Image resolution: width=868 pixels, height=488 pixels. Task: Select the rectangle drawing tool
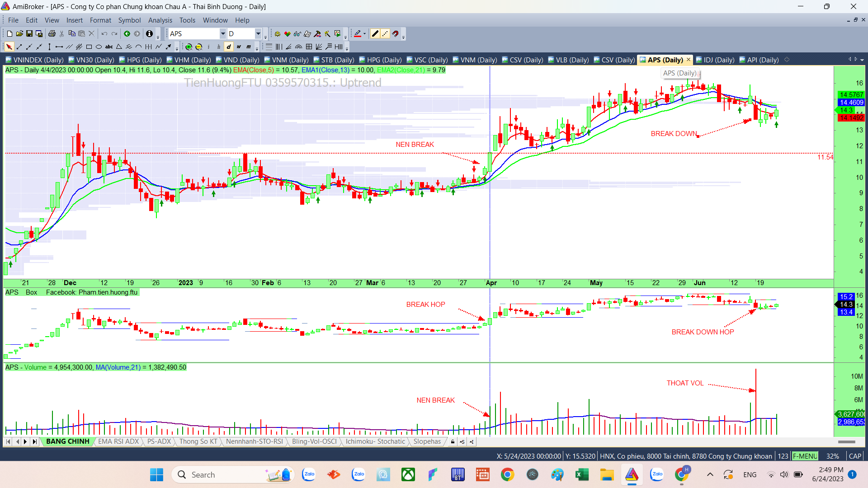(x=89, y=47)
